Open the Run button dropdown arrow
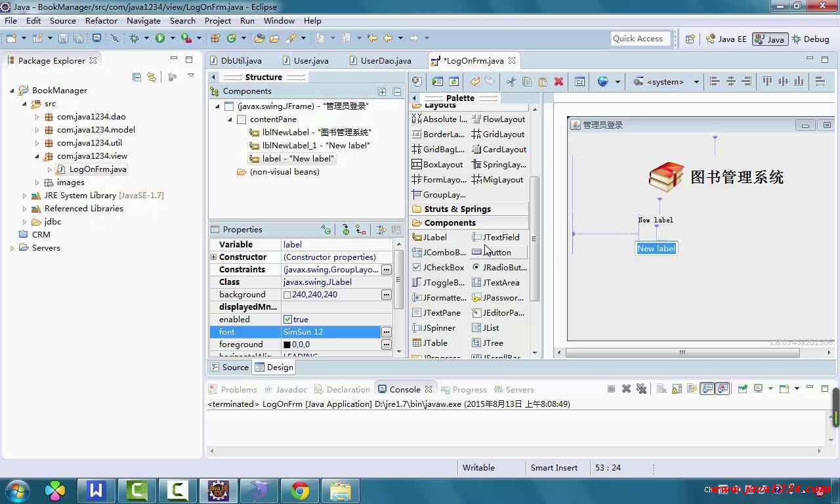 171,38
